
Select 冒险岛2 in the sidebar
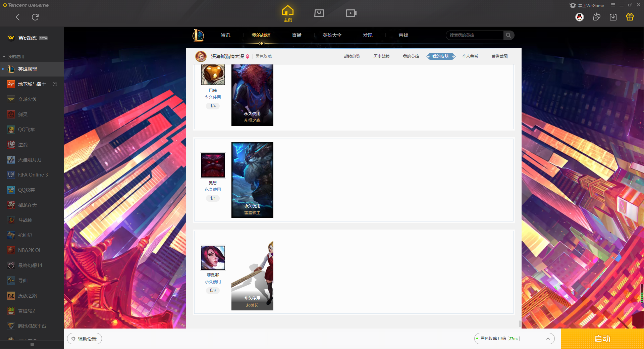[x=32, y=311]
